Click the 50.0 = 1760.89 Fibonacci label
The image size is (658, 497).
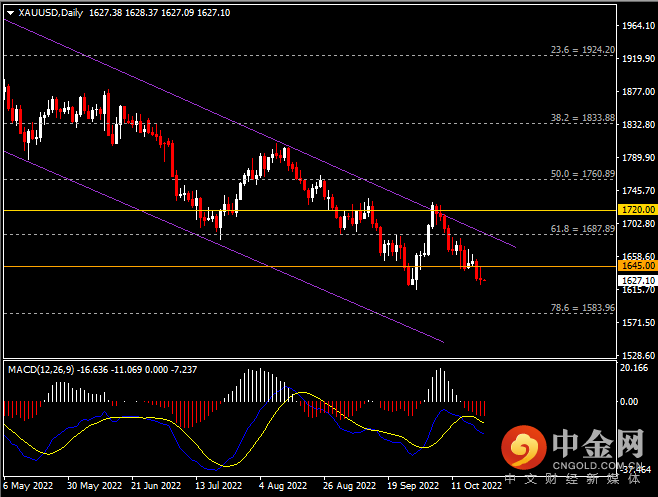pos(582,173)
